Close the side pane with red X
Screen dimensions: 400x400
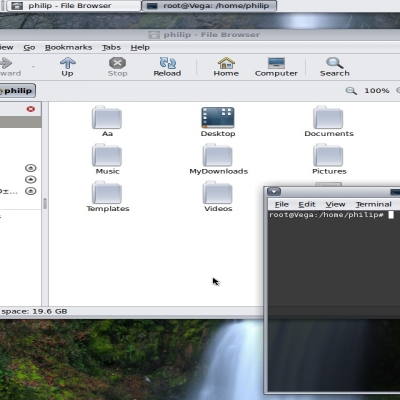pos(31,109)
